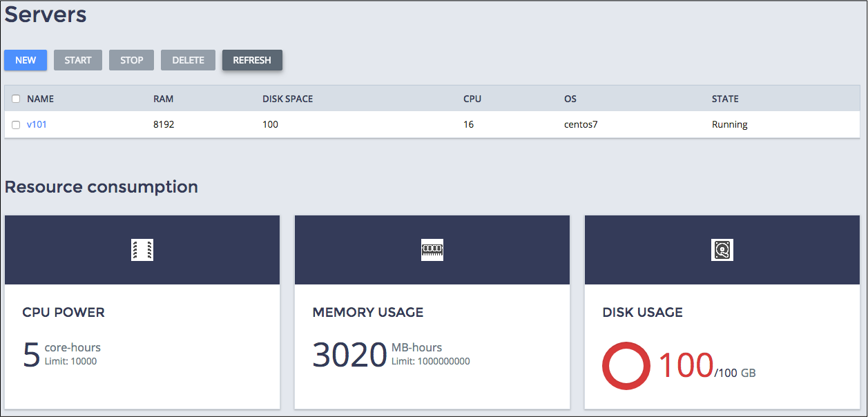This screenshot has height=417, width=868.
Task: Click the Running state of v101
Action: click(x=729, y=125)
